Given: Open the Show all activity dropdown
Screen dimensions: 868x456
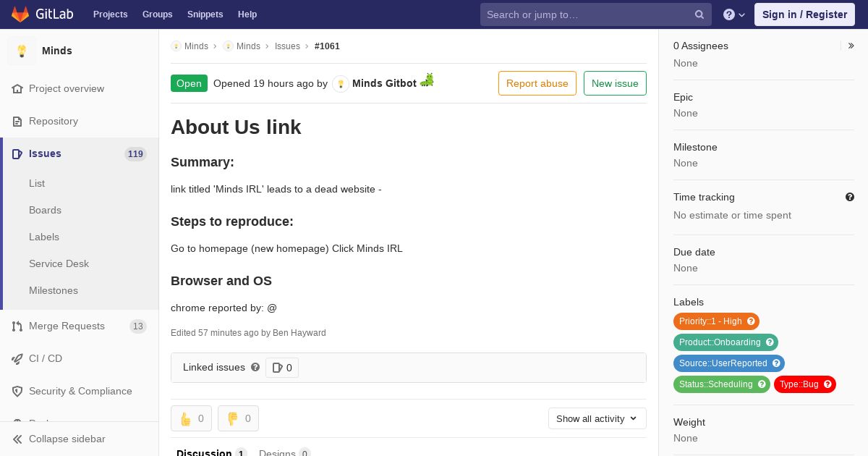Looking at the screenshot, I should click(x=597, y=418).
